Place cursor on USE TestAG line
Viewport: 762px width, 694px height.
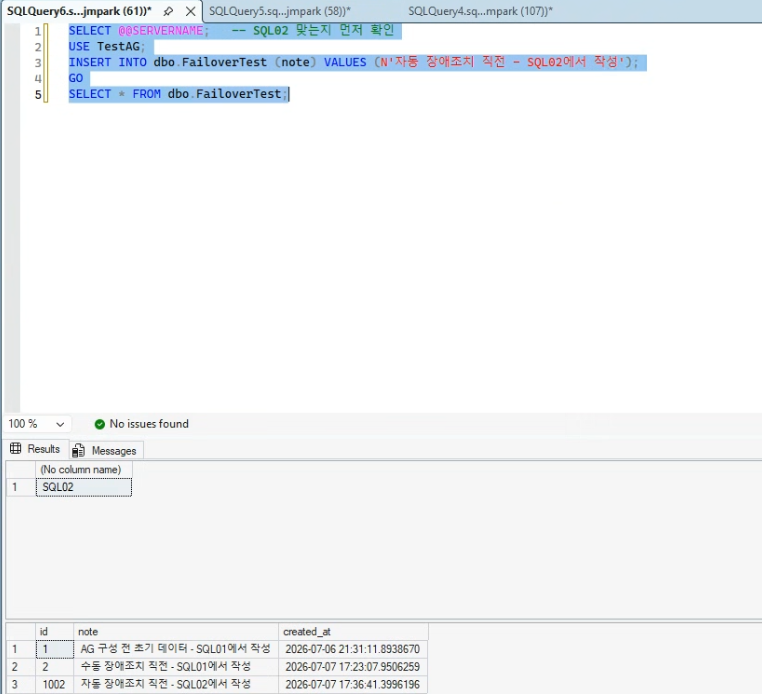106,47
